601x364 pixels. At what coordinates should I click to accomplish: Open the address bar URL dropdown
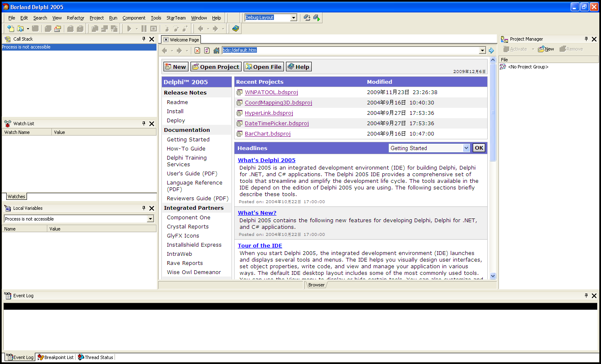click(x=482, y=51)
